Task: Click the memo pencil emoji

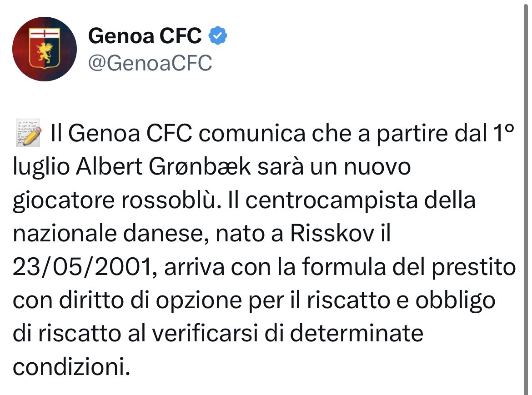Action: 29,133
